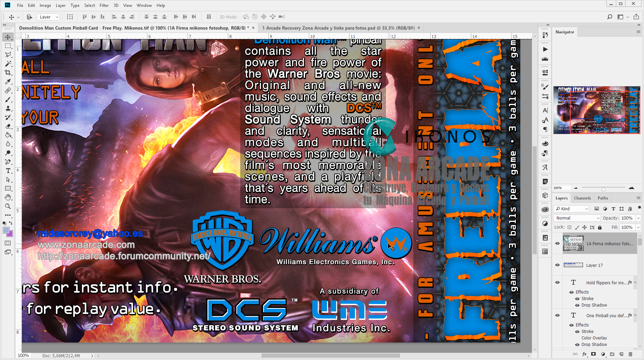The image size is (644, 360).
Task: Toggle visibility of 1A Firma mikonos layer
Action: click(557, 244)
